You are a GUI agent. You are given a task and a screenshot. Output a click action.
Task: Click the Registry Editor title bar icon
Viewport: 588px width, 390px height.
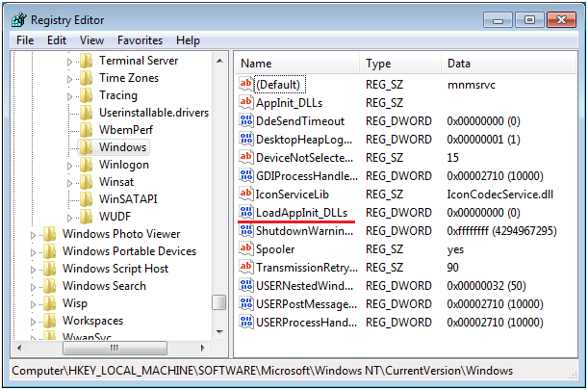18,20
